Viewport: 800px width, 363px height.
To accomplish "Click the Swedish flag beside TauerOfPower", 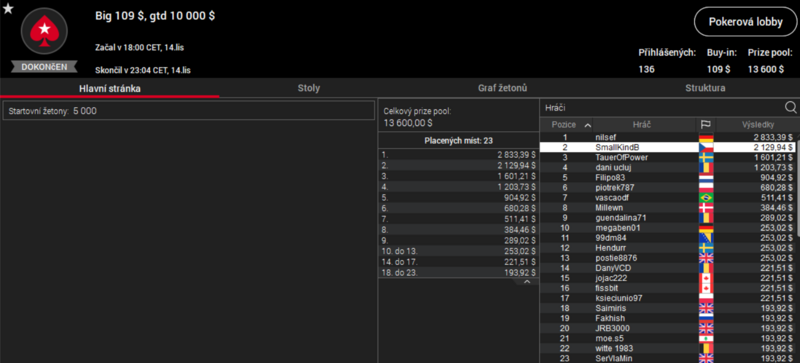I will pyautogui.click(x=706, y=158).
